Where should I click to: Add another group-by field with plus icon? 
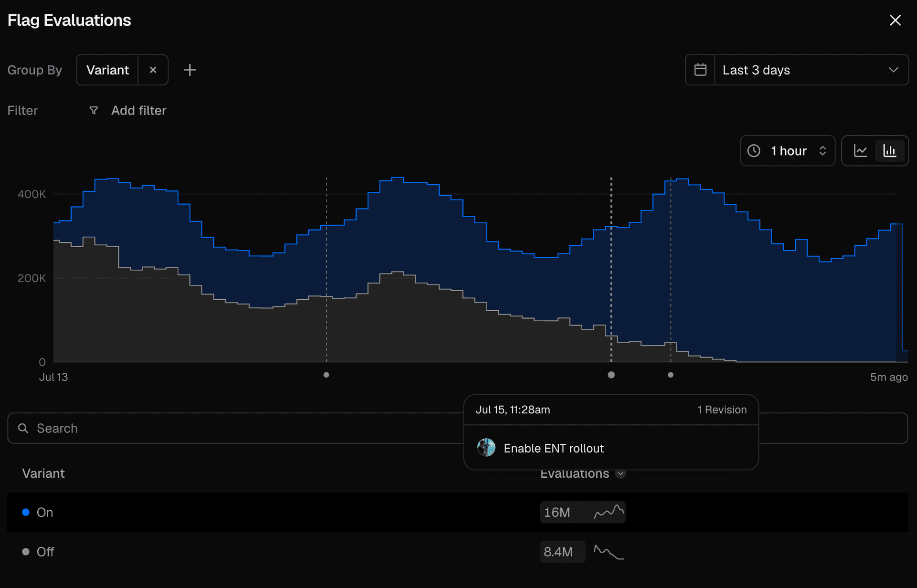(190, 70)
